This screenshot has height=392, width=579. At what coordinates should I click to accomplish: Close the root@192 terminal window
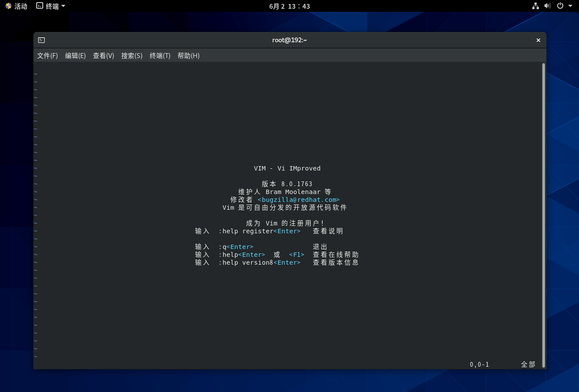point(538,40)
